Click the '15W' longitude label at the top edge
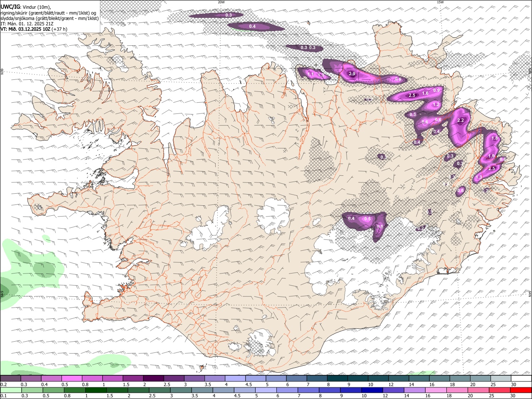 tap(440, 2)
